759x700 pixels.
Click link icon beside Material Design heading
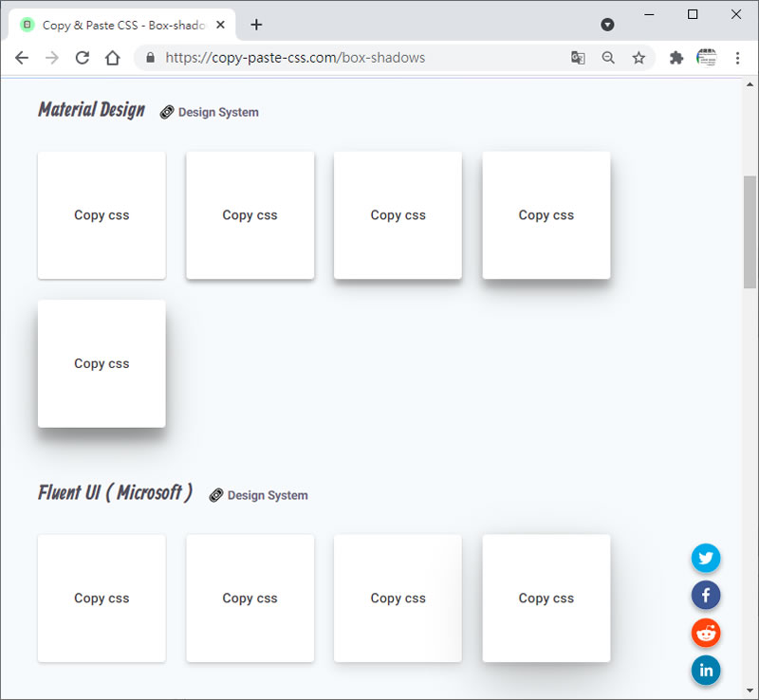(x=167, y=112)
